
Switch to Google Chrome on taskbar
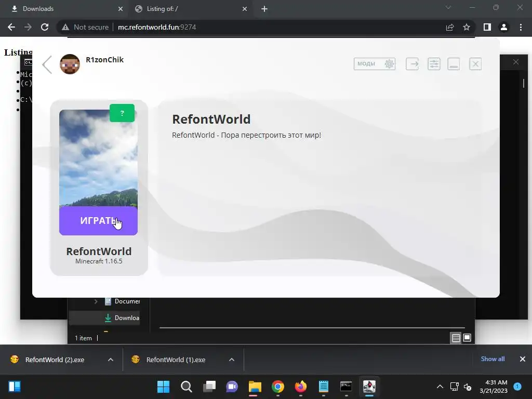click(x=278, y=387)
